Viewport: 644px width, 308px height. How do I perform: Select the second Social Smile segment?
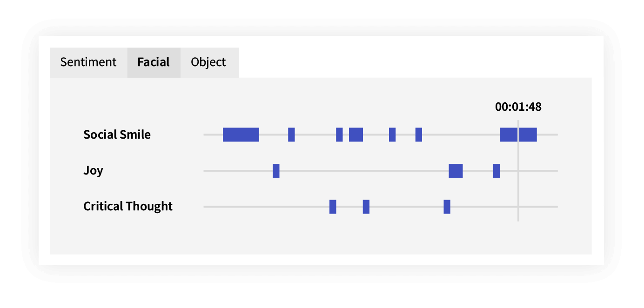[x=291, y=134]
